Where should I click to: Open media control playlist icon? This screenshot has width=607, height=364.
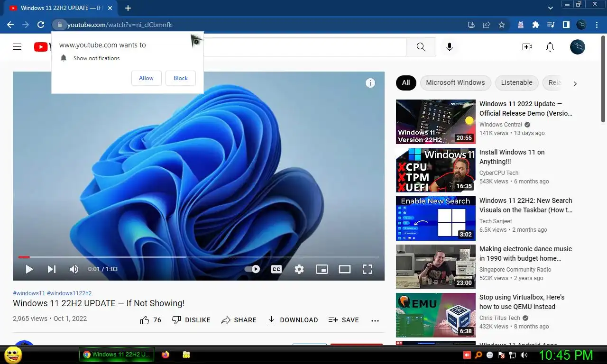coord(551,25)
